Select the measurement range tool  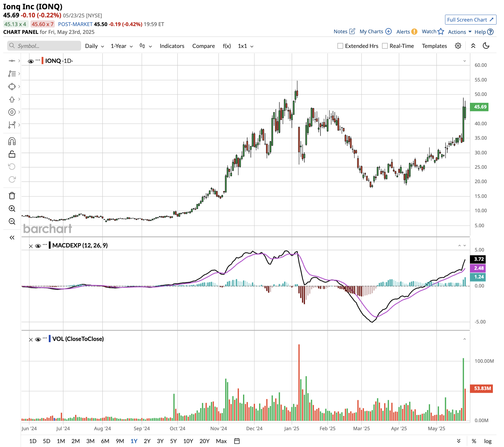coord(12,125)
